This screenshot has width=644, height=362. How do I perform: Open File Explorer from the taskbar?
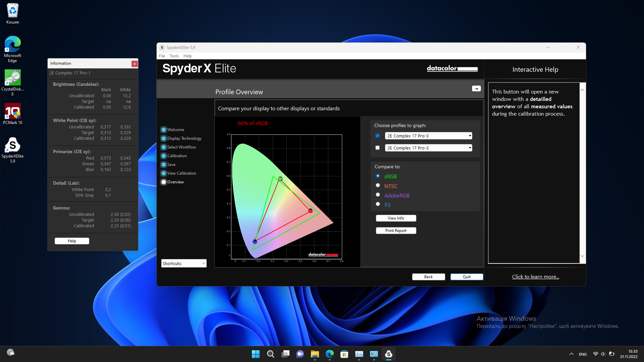[315, 354]
